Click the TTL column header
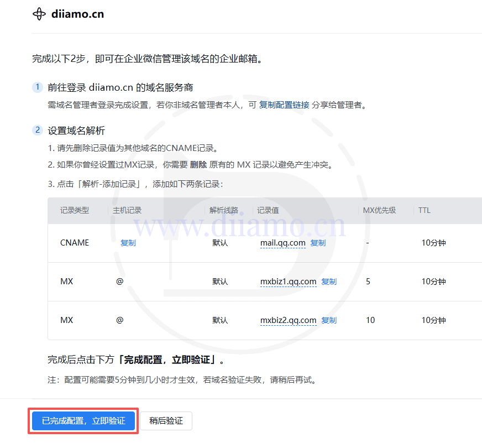Image resolution: width=482 pixels, height=448 pixels. 424,210
